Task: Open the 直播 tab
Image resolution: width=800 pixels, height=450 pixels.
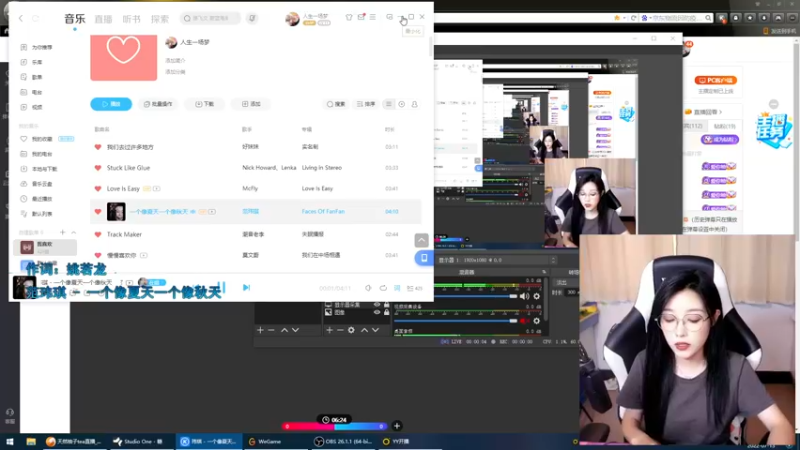Action: click(x=103, y=19)
